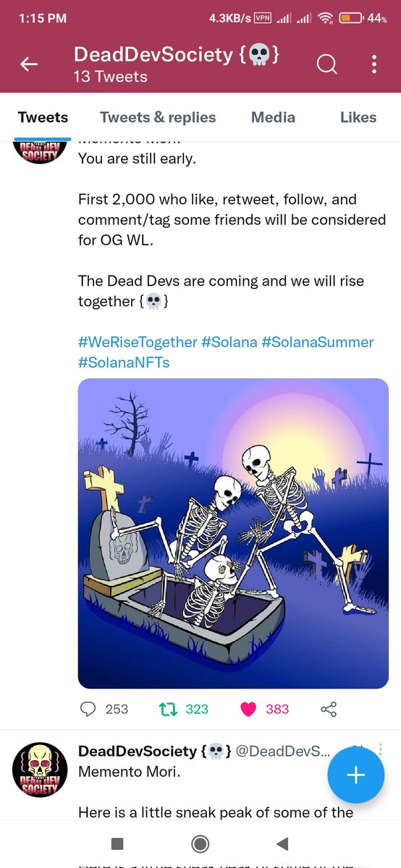This screenshot has width=401, height=868.
Task: Open search with the magnifier icon
Action: (x=327, y=65)
